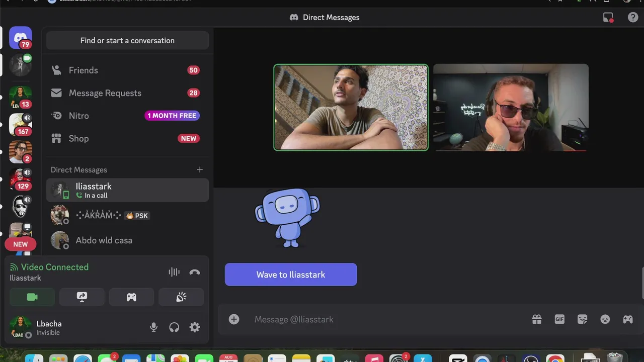Open User Settings gear
This screenshot has height=362, width=644.
point(195,327)
